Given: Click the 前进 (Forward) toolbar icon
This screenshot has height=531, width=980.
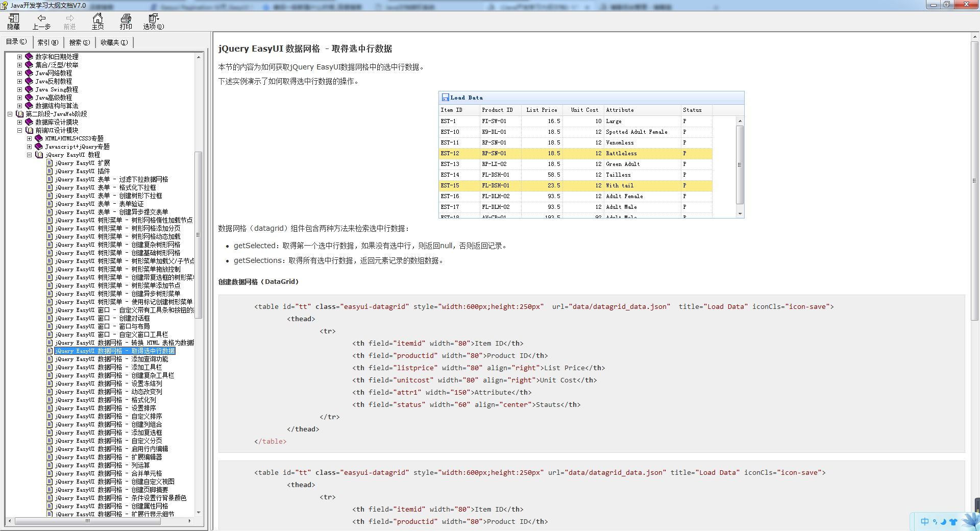Looking at the screenshot, I should click(69, 21).
